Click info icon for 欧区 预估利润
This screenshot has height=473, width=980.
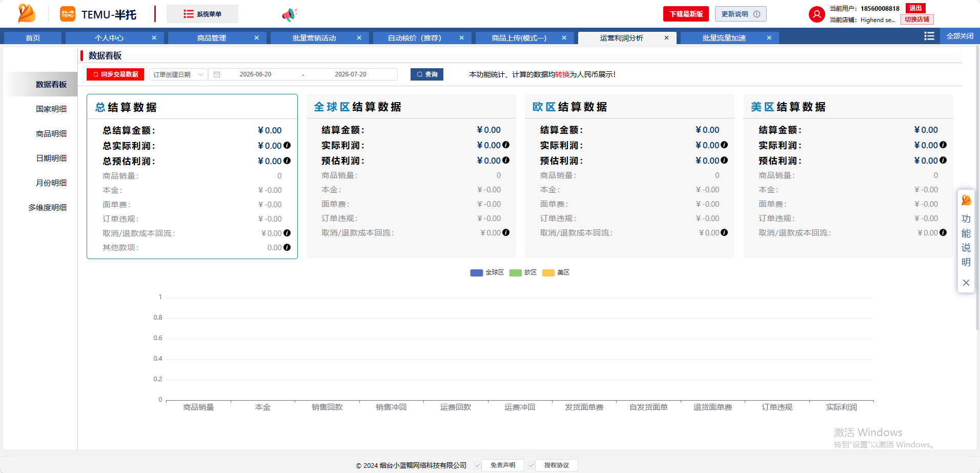pyautogui.click(x=724, y=160)
